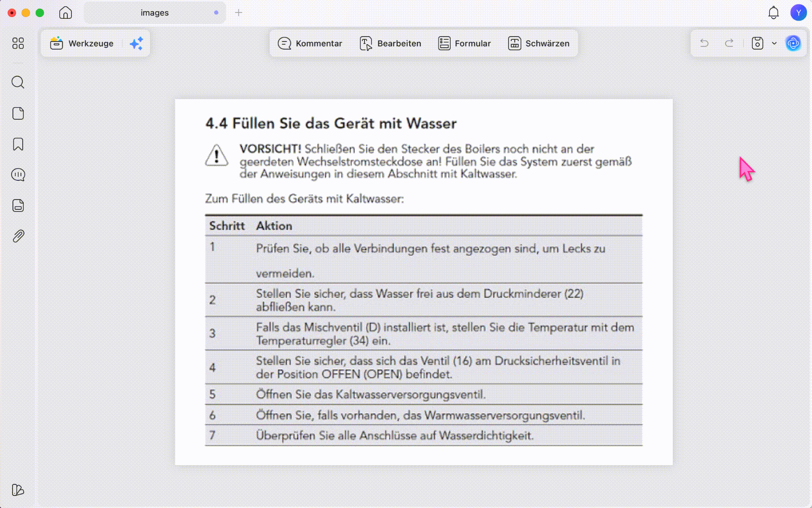812x508 pixels.
Task: Open the layers icon at sidebar bottom
Action: coord(18,490)
